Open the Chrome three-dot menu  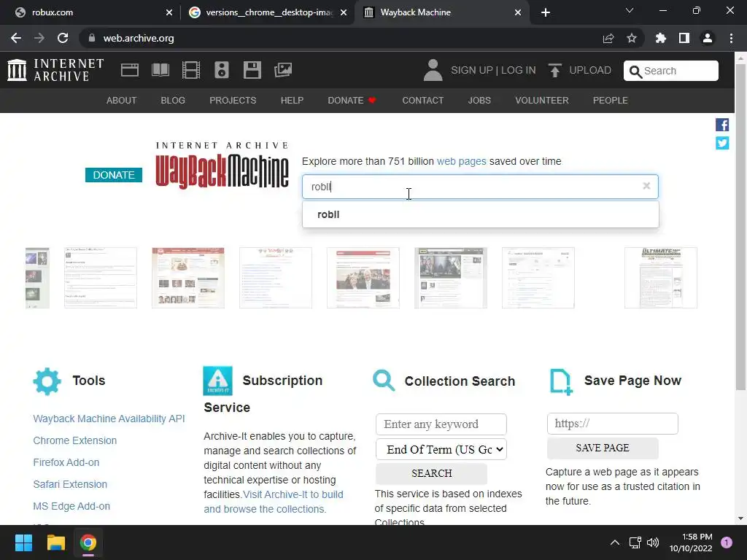coord(731,38)
